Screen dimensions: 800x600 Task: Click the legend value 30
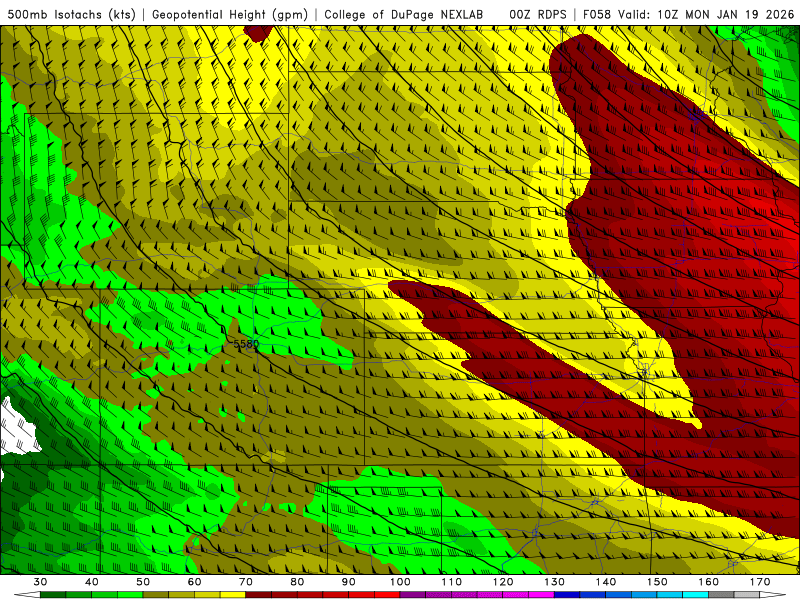tap(40, 582)
